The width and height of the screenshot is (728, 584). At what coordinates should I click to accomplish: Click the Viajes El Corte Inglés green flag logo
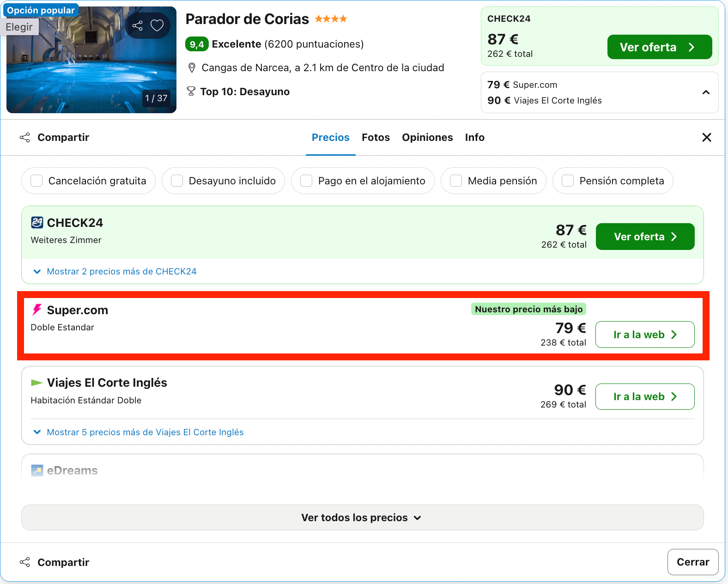click(x=36, y=383)
